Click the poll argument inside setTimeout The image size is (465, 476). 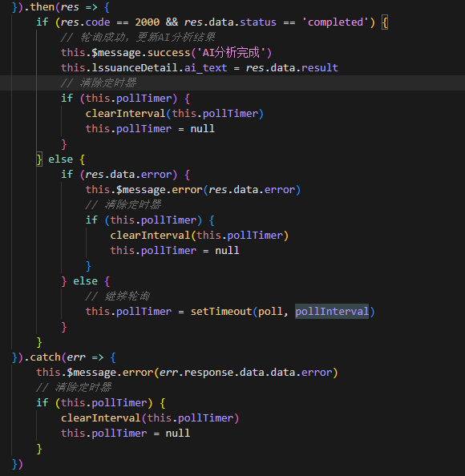pyautogui.click(x=270, y=312)
